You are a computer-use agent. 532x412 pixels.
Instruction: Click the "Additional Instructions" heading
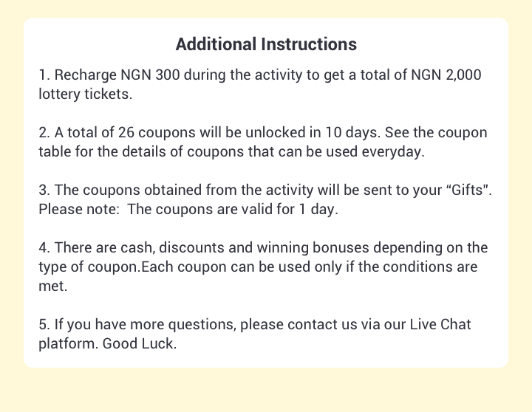pos(266,44)
